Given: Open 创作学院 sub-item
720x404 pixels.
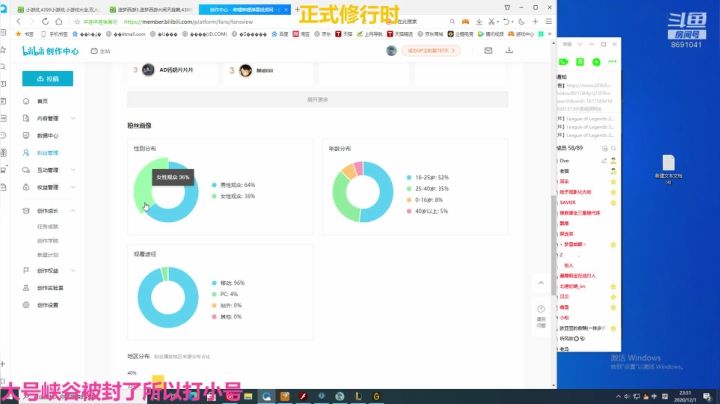Looking at the screenshot, I should (x=47, y=241).
